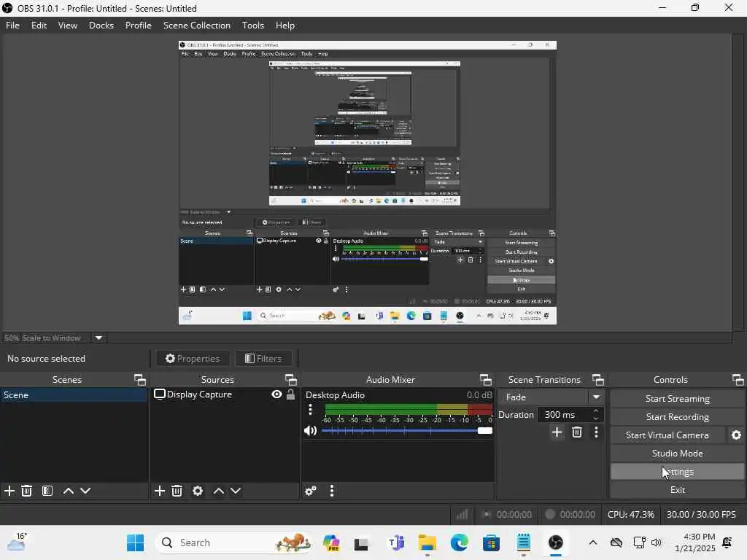Open the Scene Collection menu
The height and width of the screenshot is (560, 747).
(x=197, y=26)
